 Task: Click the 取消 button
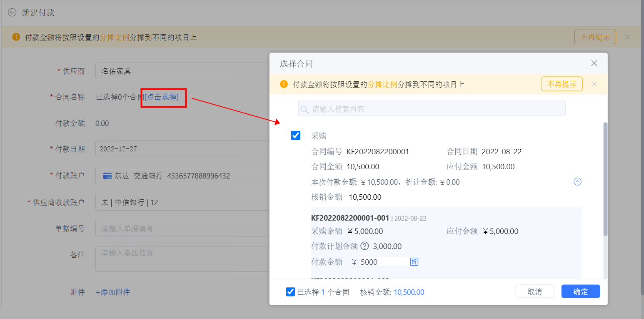tap(535, 291)
